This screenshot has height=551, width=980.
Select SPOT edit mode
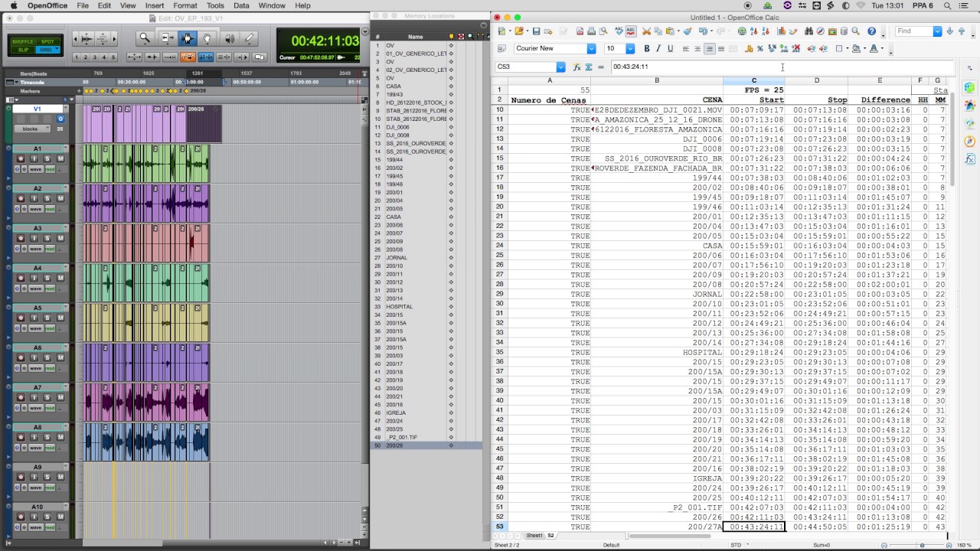[x=47, y=41]
